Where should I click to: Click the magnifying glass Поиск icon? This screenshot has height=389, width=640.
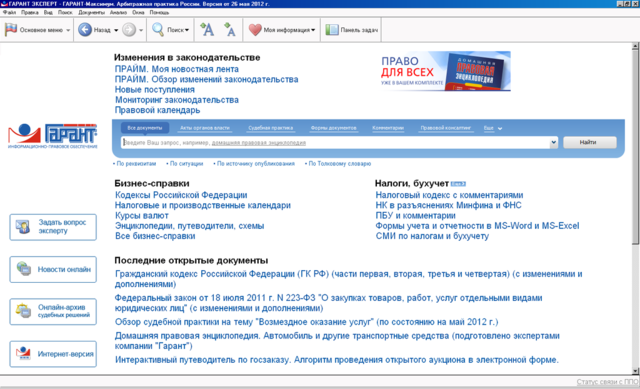[158, 30]
